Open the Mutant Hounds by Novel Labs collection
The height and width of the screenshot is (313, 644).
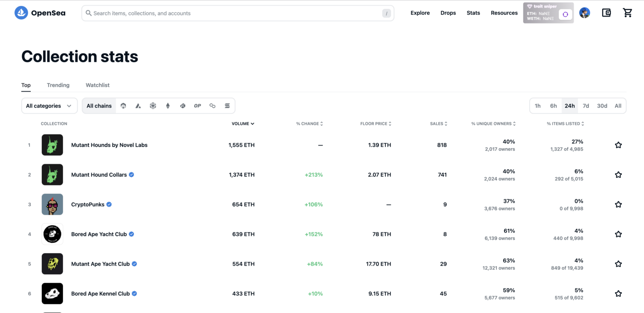click(x=109, y=145)
